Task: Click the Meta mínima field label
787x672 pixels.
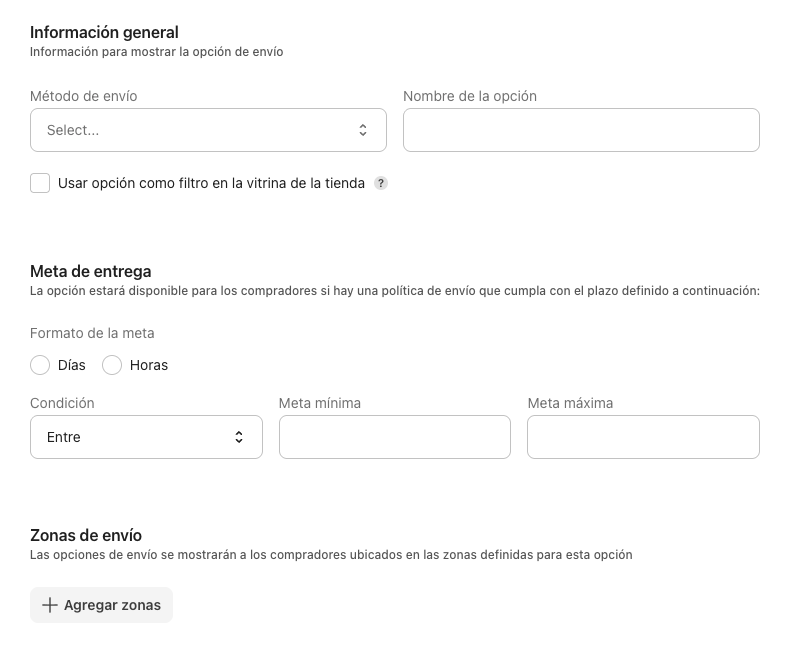Action: pyautogui.click(x=320, y=403)
